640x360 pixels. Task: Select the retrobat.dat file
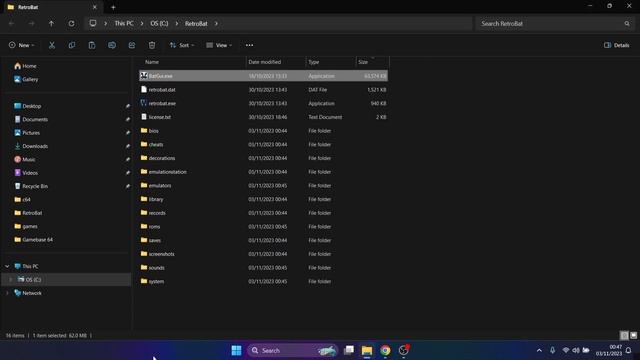click(263, 90)
